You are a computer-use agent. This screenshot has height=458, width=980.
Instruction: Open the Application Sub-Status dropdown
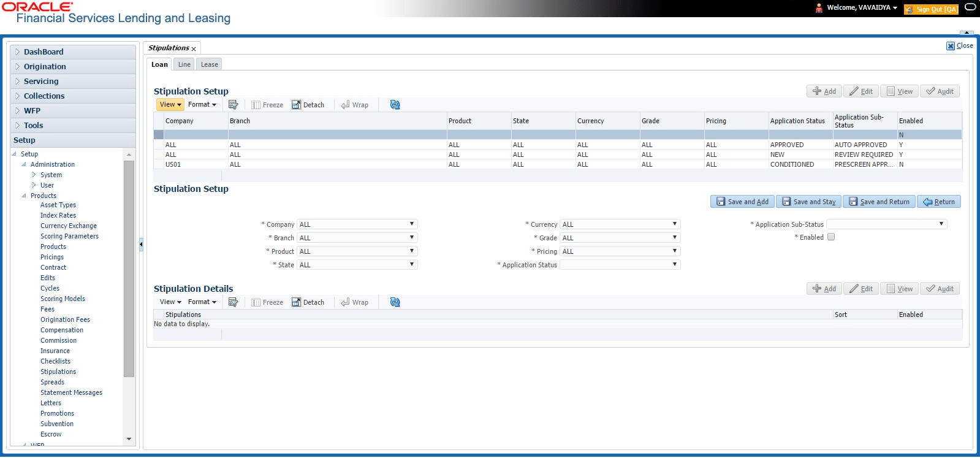click(887, 224)
